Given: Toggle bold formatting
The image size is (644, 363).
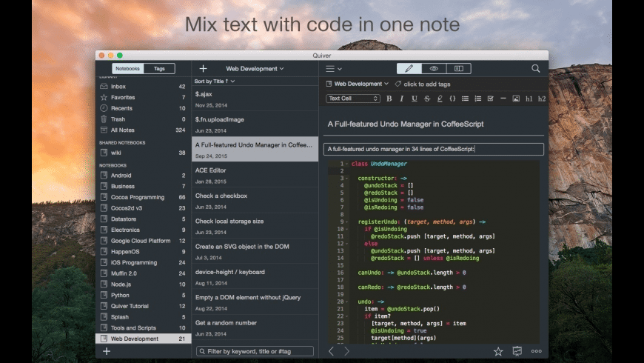Looking at the screenshot, I should 389,99.
